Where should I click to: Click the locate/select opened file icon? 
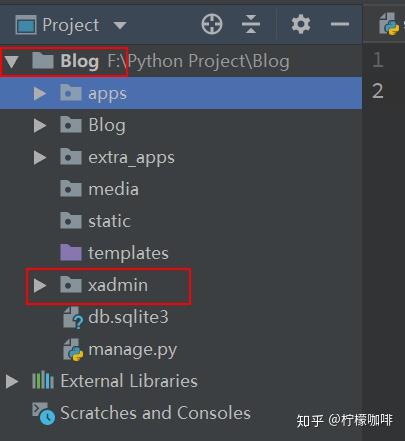(212, 24)
